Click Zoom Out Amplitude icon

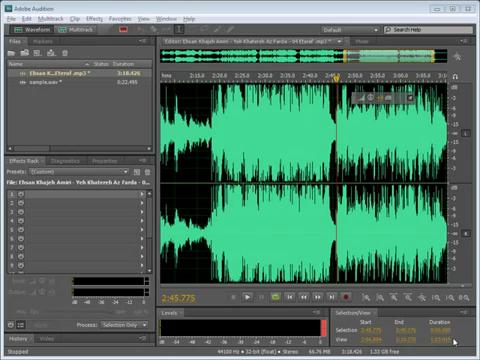[380, 297]
